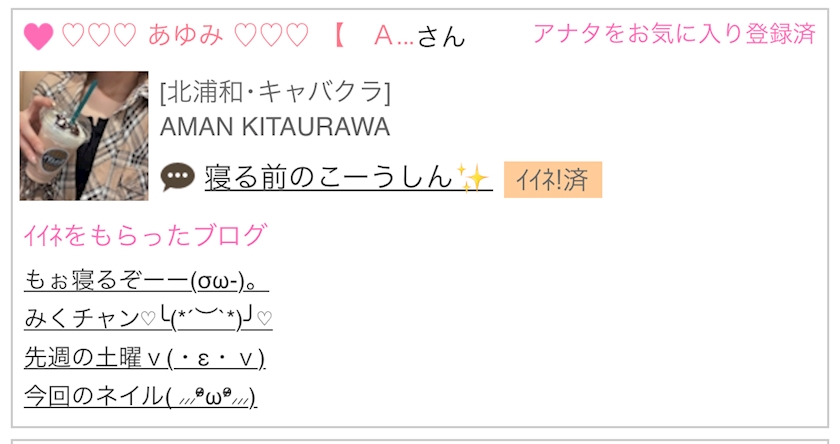Click the イイネをもらったブログ section heading

click(145, 236)
